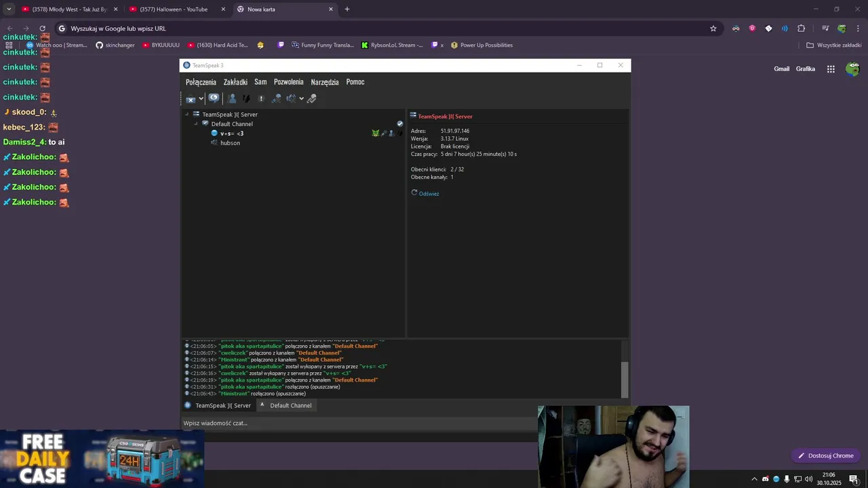Click TeamSpeak ]|[ Server heading in info panel

pos(445,117)
